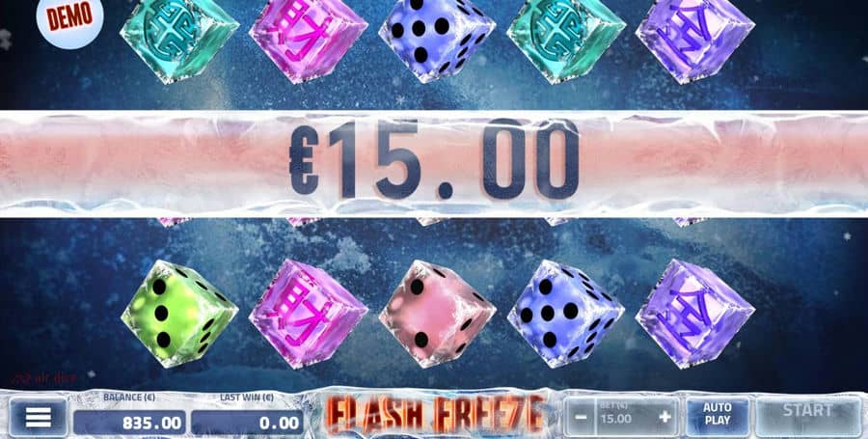Click the bottom-row magenta symbol cube
Screen dimensions: 868x439
(309, 314)
